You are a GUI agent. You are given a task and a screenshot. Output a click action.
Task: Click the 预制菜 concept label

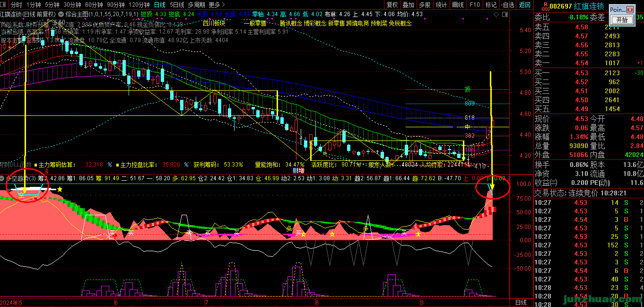pyautogui.click(x=379, y=23)
